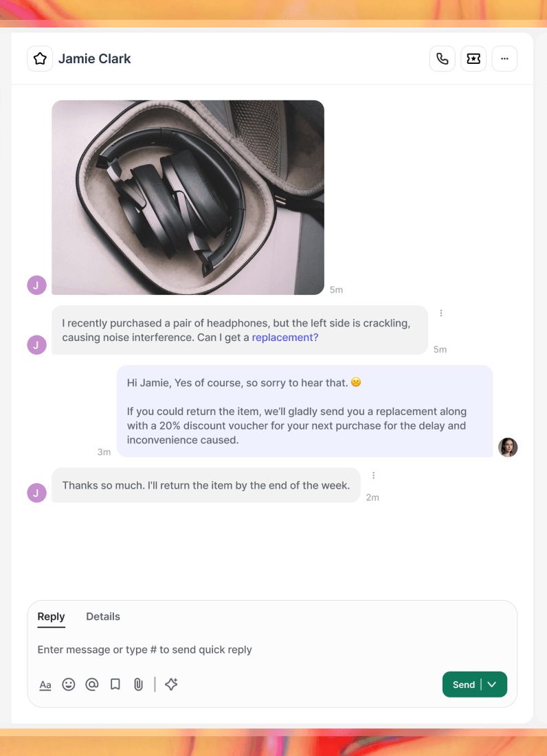
Task: Open options for the "Thanks so much" message
Action: tap(374, 476)
